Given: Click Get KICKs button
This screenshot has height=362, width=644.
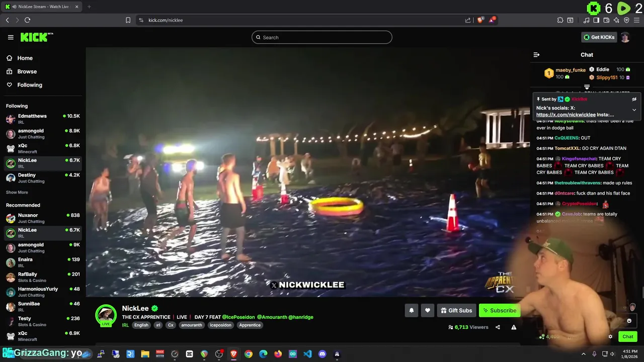Looking at the screenshot, I should coord(599,37).
